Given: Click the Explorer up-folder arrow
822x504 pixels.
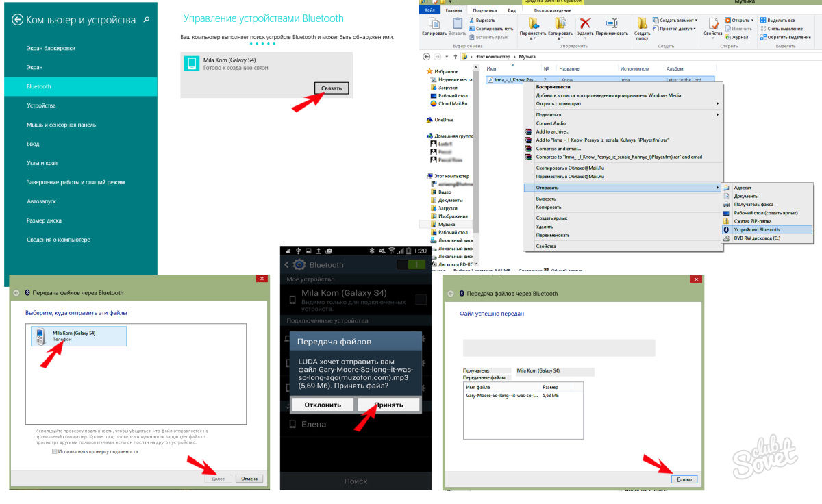Looking at the screenshot, I should point(454,56).
